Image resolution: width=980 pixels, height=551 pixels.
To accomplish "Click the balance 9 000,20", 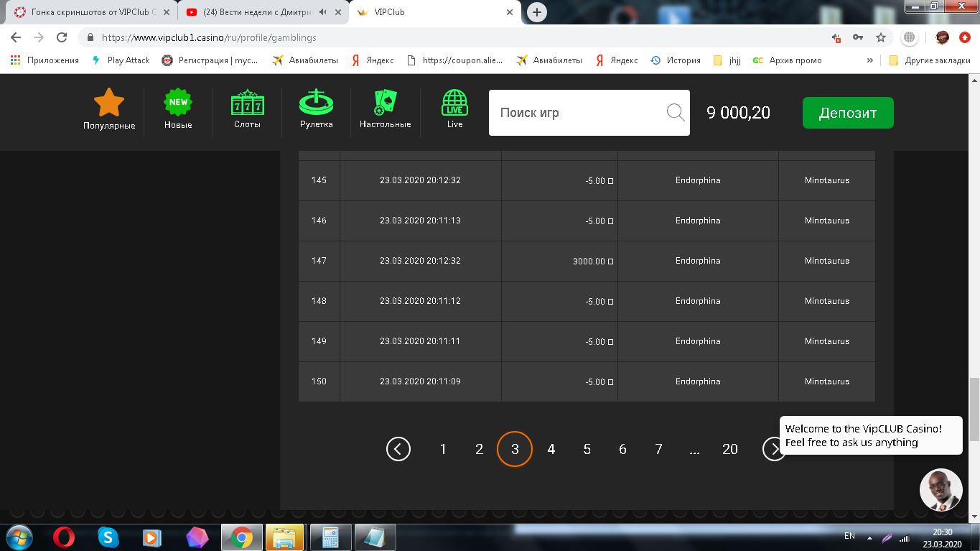I will (x=739, y=113).
